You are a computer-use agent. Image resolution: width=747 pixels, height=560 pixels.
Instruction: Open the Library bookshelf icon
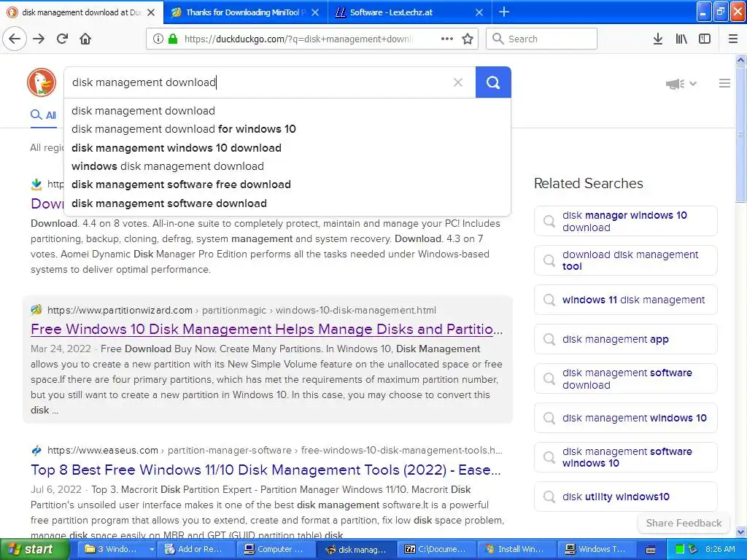(x=681, y=39)
